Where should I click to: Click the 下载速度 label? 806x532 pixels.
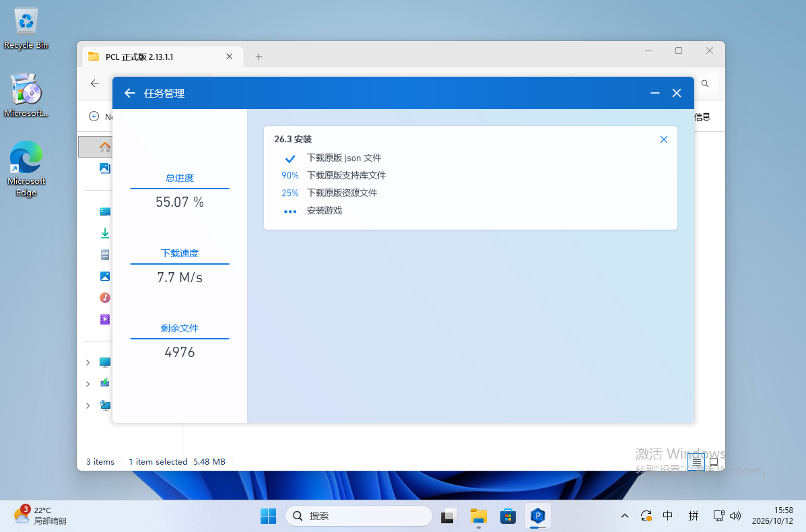(180, 253)
